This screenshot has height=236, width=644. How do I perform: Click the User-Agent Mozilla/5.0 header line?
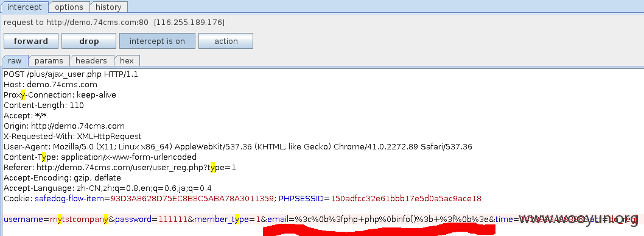238,146
